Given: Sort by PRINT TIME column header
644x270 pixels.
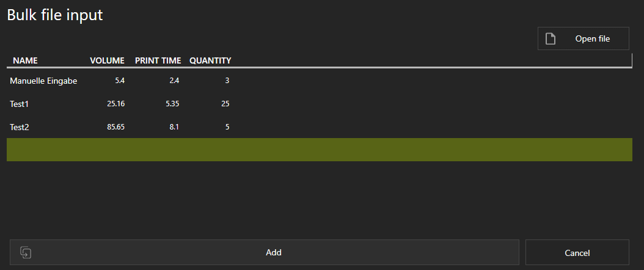Looking at the screenshot, I should point(158,60).
